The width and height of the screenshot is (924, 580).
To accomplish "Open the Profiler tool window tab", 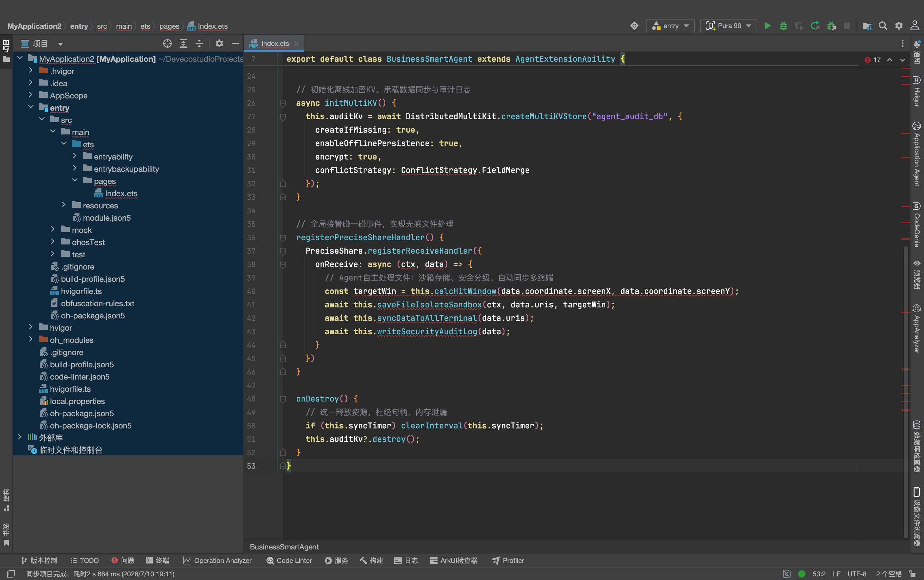I will [x=508, y=560].
